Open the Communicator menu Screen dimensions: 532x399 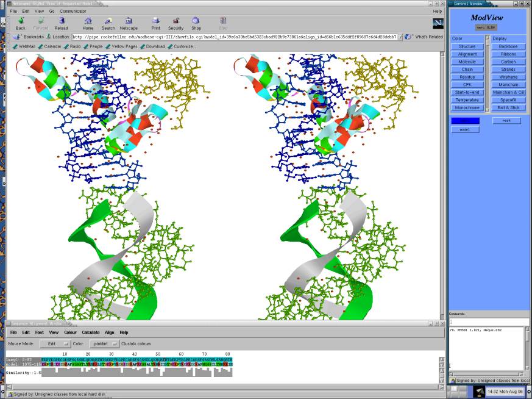click(x=73, y=11)
